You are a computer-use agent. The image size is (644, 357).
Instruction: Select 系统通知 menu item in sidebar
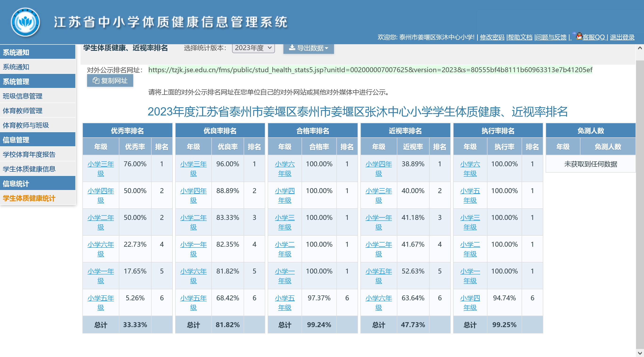pos(37,67)
